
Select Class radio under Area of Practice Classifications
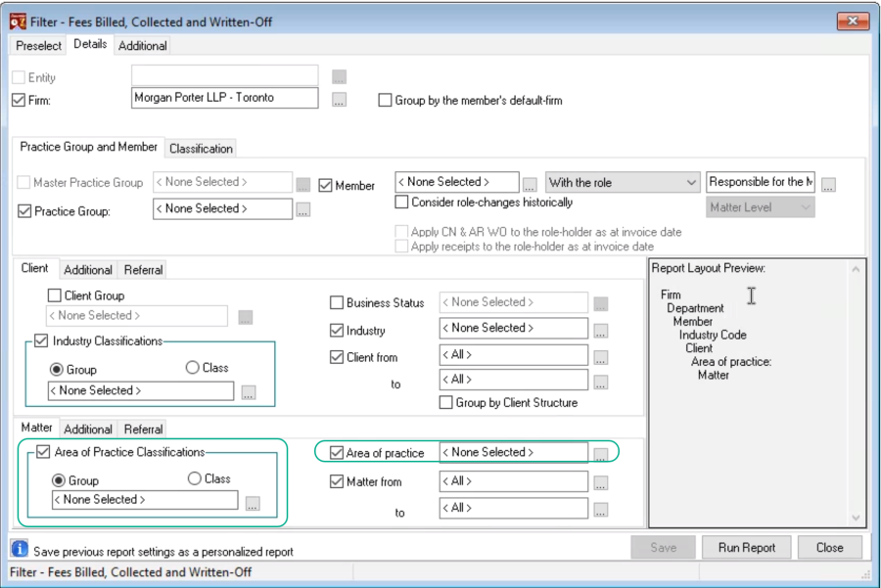[195, 478]
